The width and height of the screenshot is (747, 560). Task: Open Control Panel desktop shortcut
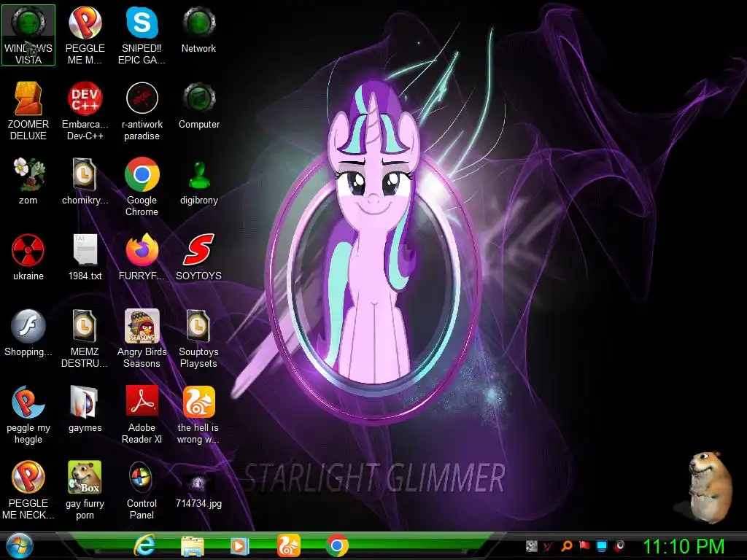tap(142, 490)
